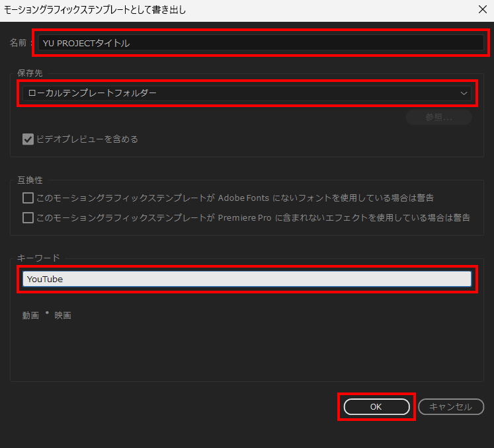The image size is (494, 448).
Task: Close the export dialog with the X button
Action: (483, 9)
